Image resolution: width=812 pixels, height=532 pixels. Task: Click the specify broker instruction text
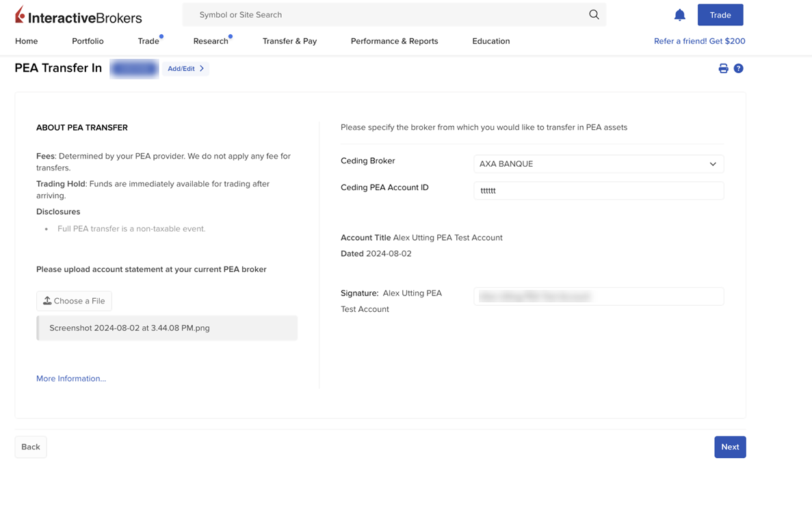point(484,127)
